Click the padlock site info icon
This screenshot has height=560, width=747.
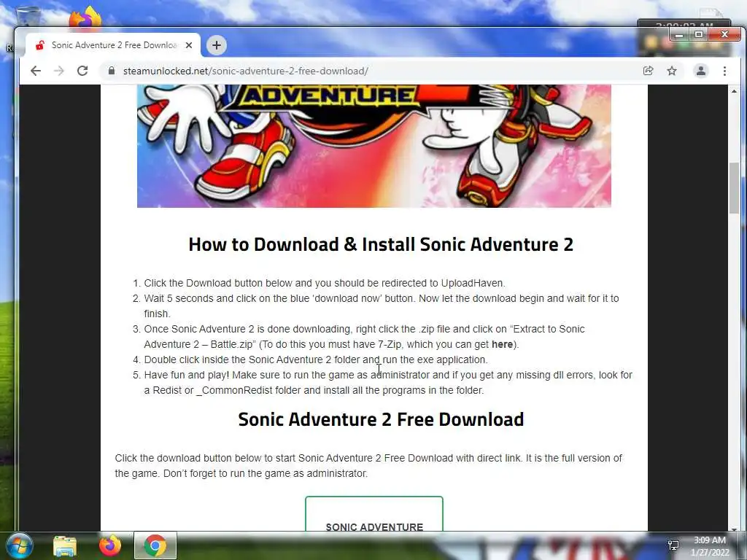(112, 71)
